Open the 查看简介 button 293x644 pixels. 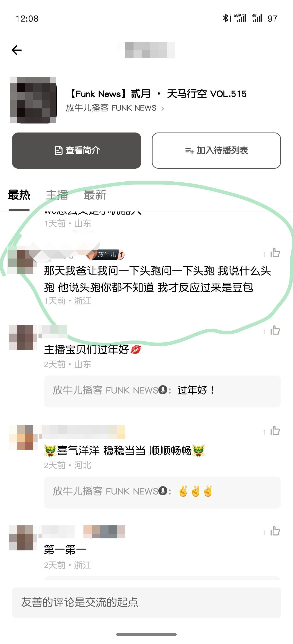click(76, 151)
